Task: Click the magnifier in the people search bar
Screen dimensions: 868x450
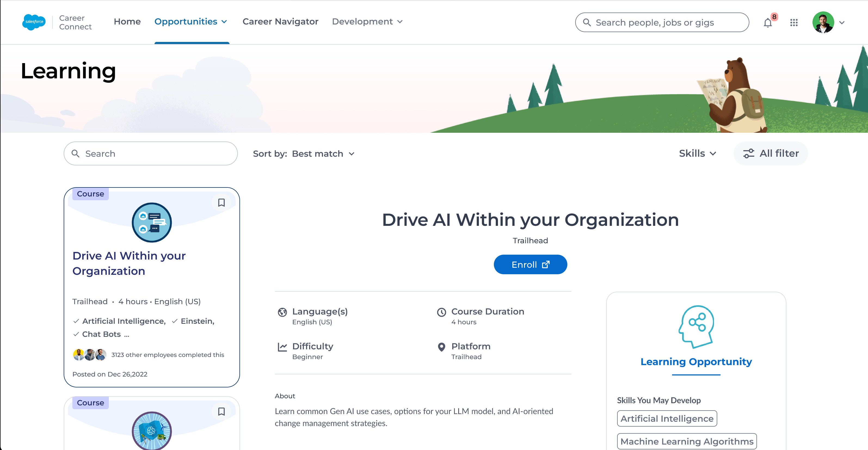Action: point(587,23)
